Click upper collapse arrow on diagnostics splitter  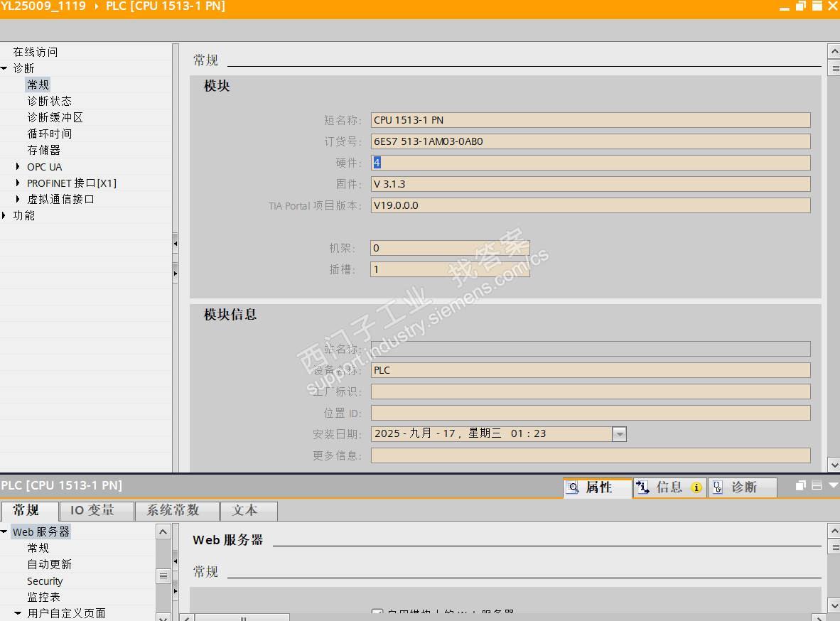click(176, 244)
